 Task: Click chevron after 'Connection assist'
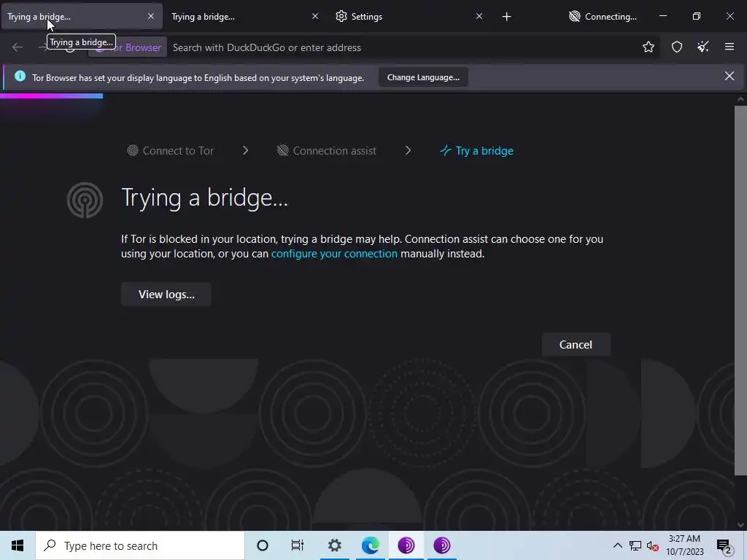coord(408,150)
